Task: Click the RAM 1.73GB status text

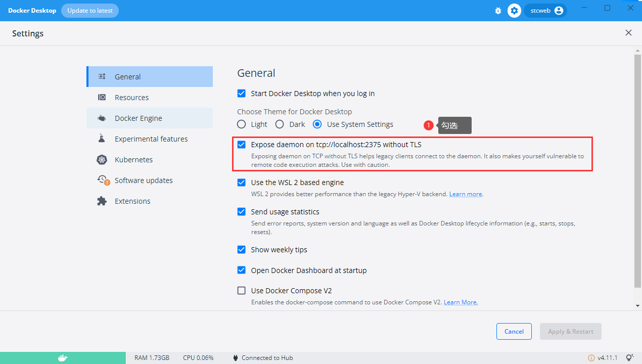Action: [x=152, y=358]
